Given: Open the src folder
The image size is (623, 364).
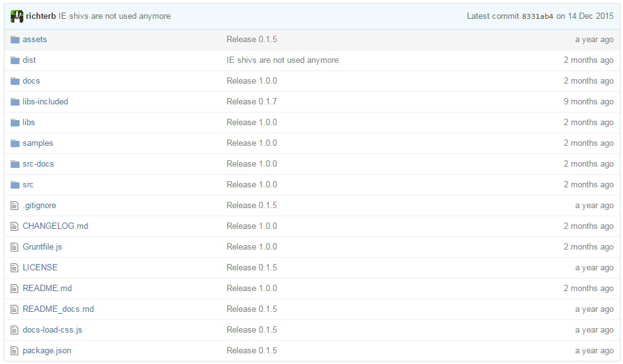Looking at the screenshot, I should tap(28, 185).
